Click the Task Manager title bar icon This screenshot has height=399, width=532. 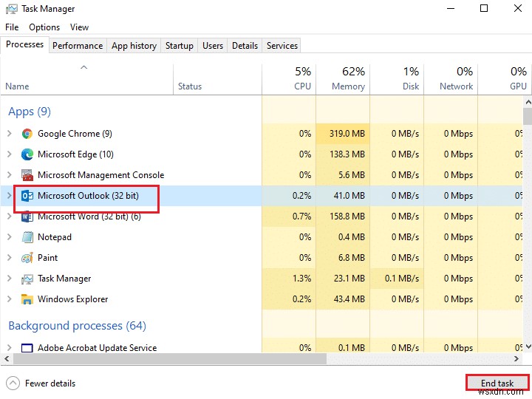[12, 9]
